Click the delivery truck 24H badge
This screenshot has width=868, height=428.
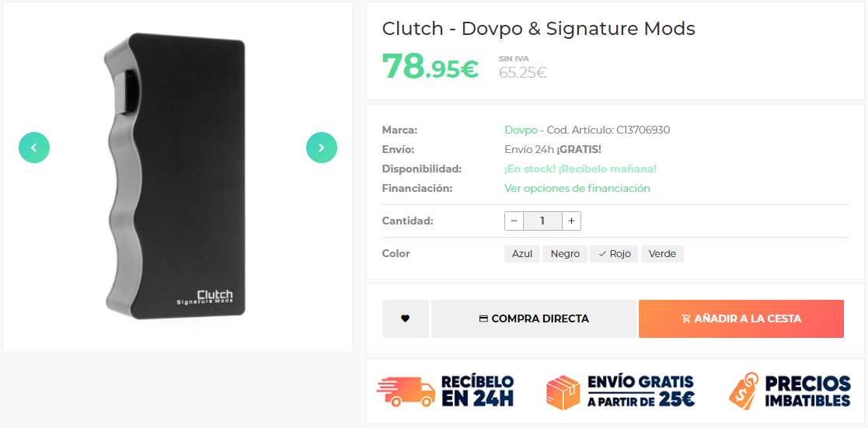(445, 391)
